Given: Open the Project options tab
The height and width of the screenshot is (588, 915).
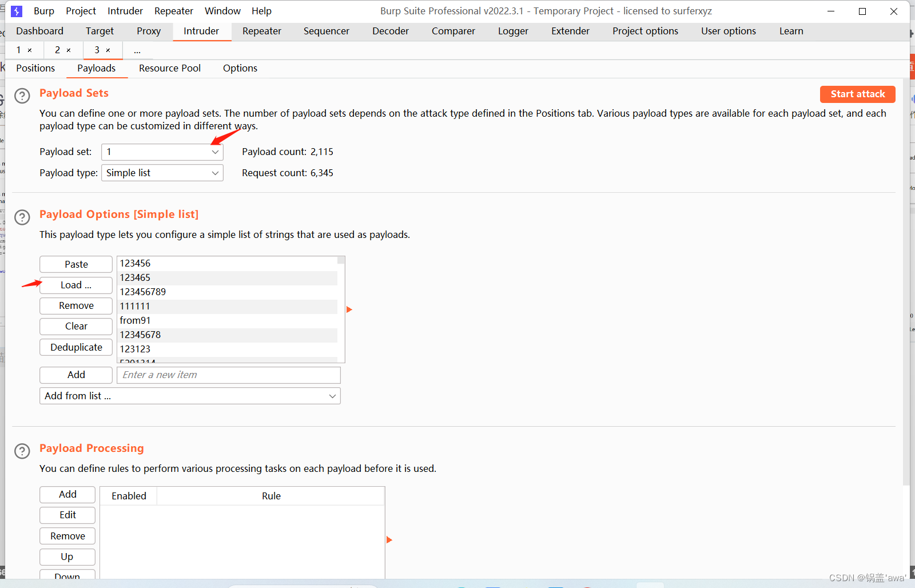Looking at the screenshot, I should tap(645, 31).
